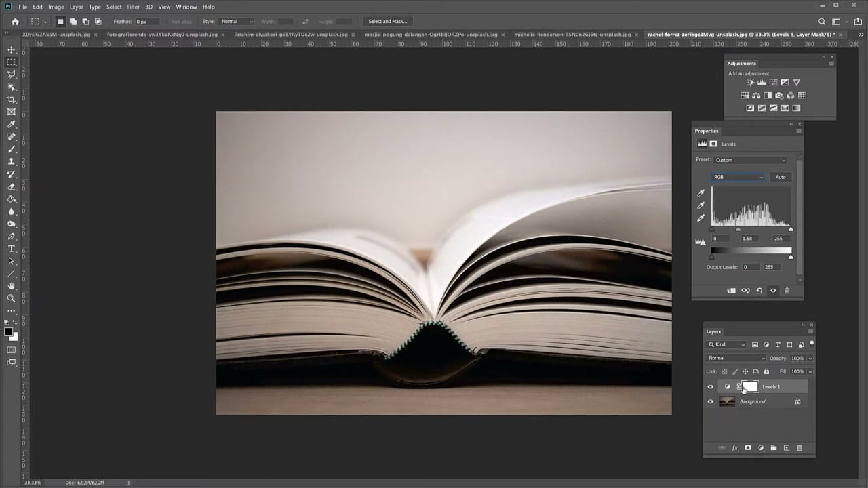Click the foreground color swatch
This screenshot has width=868, height=488.
(x=9, y=332)
